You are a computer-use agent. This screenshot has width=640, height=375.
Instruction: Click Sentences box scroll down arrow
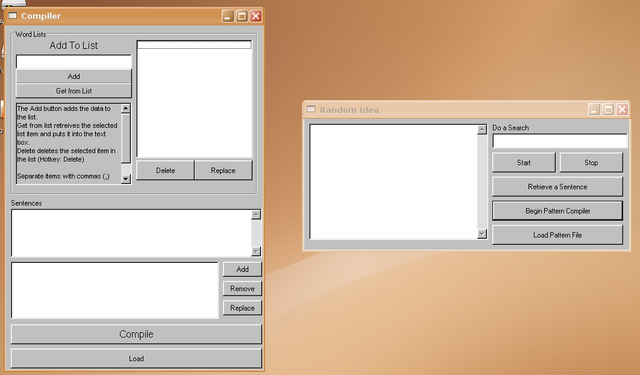(256, 251)
